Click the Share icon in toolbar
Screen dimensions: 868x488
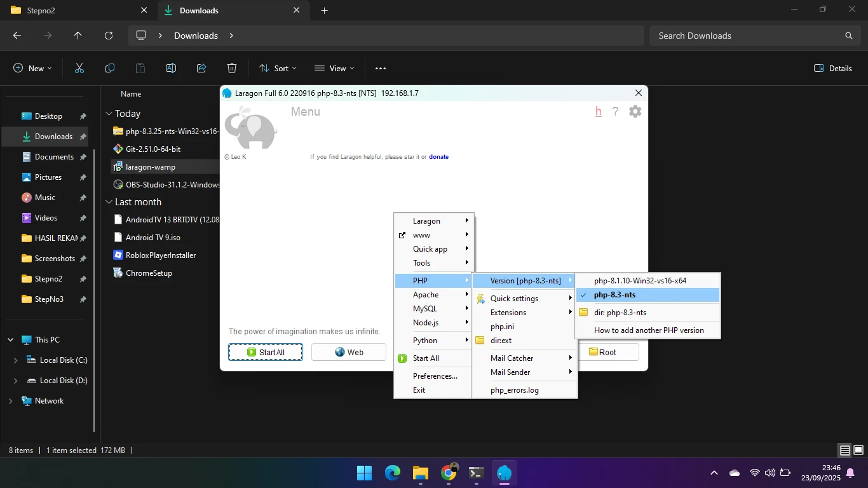pos(201,69)
